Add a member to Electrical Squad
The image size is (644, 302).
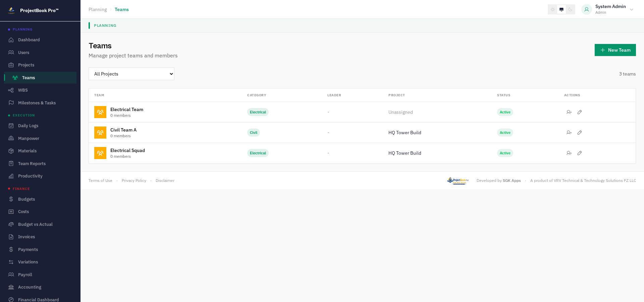pyautogui.click(x=569, y=153)
